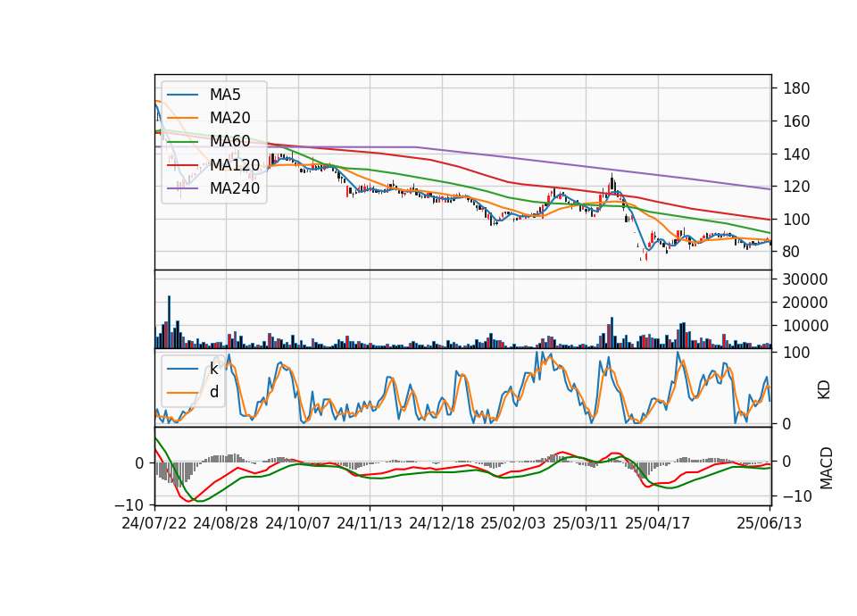This screenshot has width=857, height=616.
Task: Click the 180 price axis label
Action: tap(796, 88)
